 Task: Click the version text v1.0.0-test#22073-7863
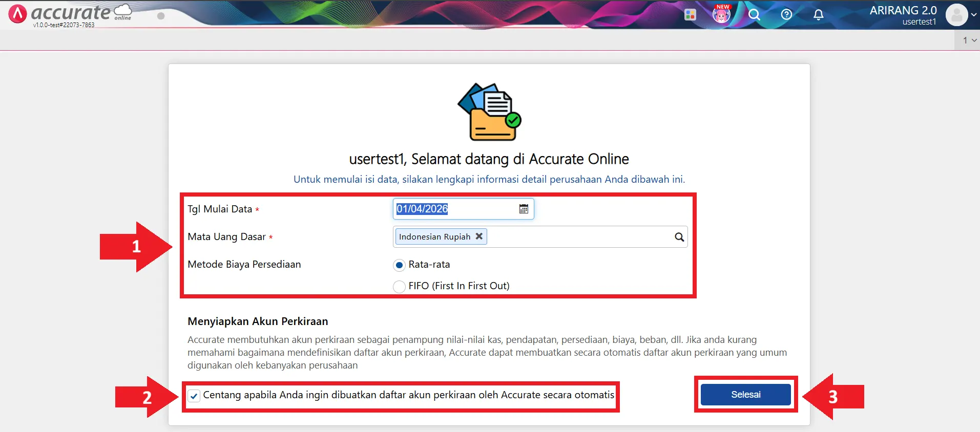(x=64, y=25)
